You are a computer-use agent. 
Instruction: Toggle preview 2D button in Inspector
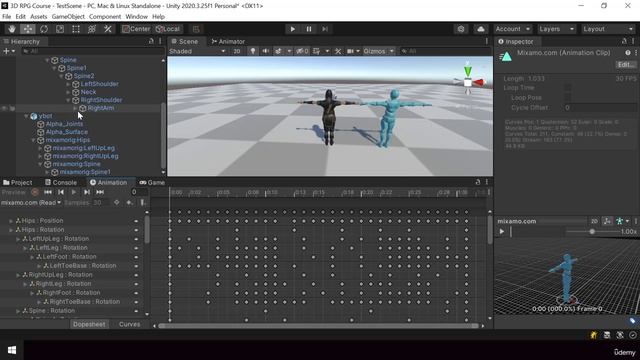(594, 221)
